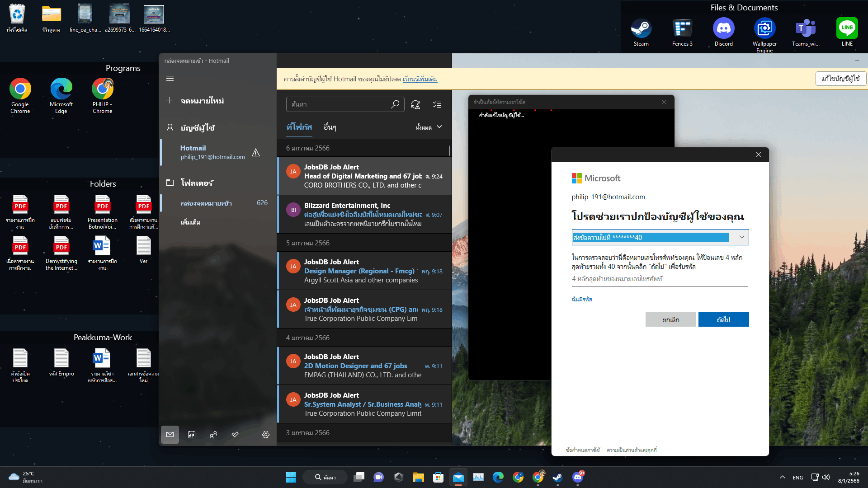Viewport: 868px width, 488px height.
Task: Open Design Manager (Regional - Fmcg) email
Action: 364,271
